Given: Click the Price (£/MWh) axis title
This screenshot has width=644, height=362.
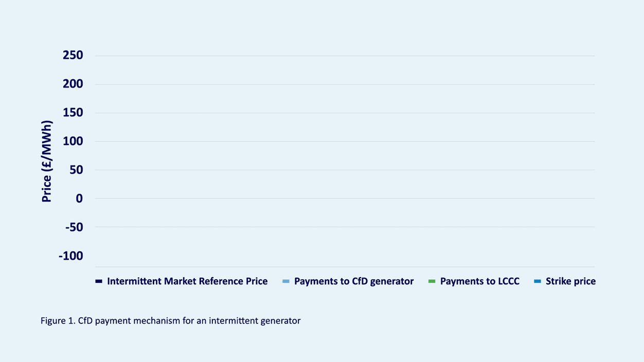Looking at the screenshot, I should tap(47, 161).
